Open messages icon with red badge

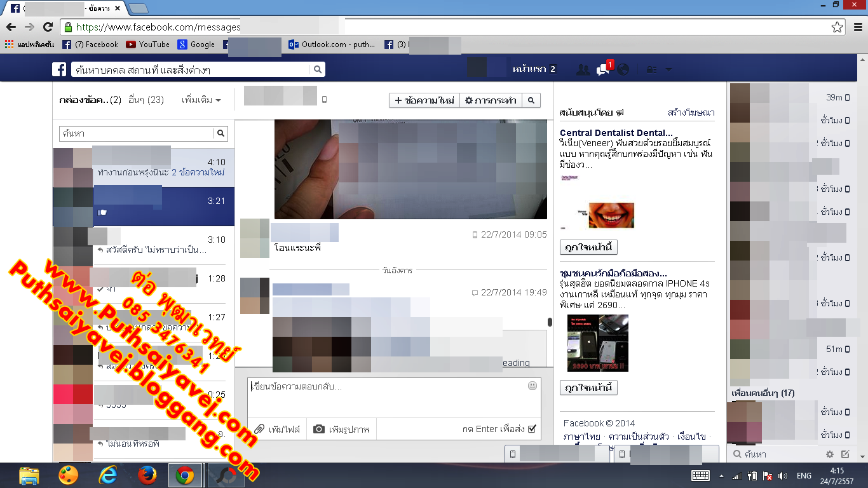pyautogui.click(x=603, y=69)
